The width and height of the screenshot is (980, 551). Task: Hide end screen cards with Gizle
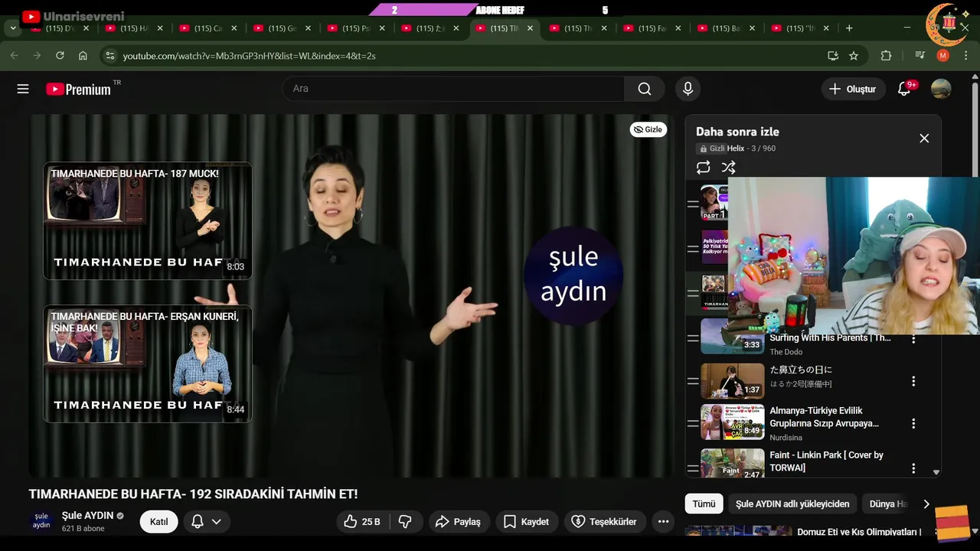648,129
